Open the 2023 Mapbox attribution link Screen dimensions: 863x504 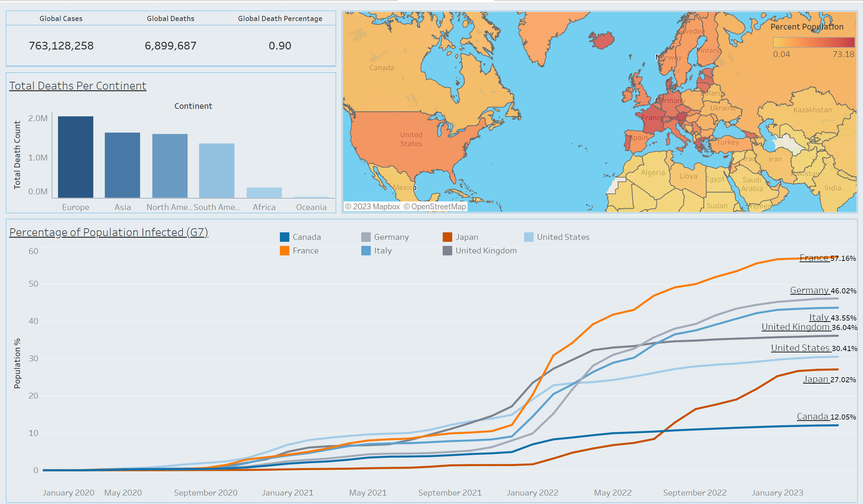(x=372, y=207)
